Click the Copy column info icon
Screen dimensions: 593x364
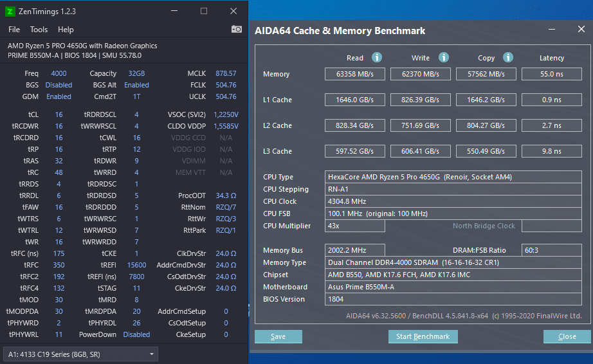508,58
